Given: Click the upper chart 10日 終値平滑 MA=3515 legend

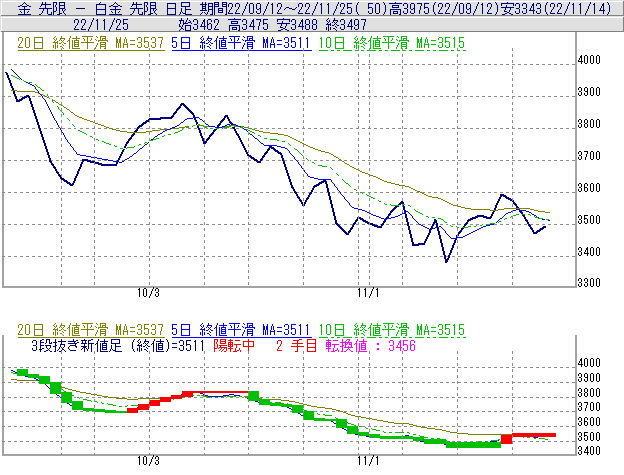Looking at the screenshot, I should (392, 43).
